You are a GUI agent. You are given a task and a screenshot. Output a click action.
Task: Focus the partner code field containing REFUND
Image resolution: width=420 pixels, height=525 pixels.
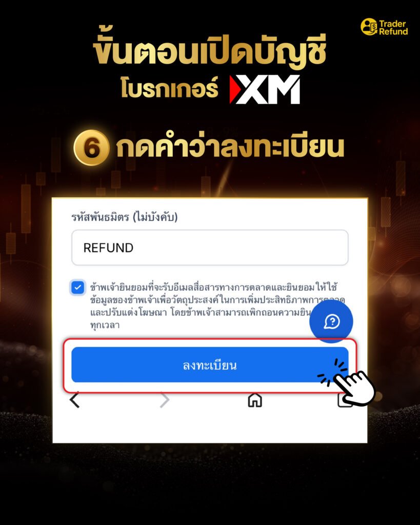(210, 248)
